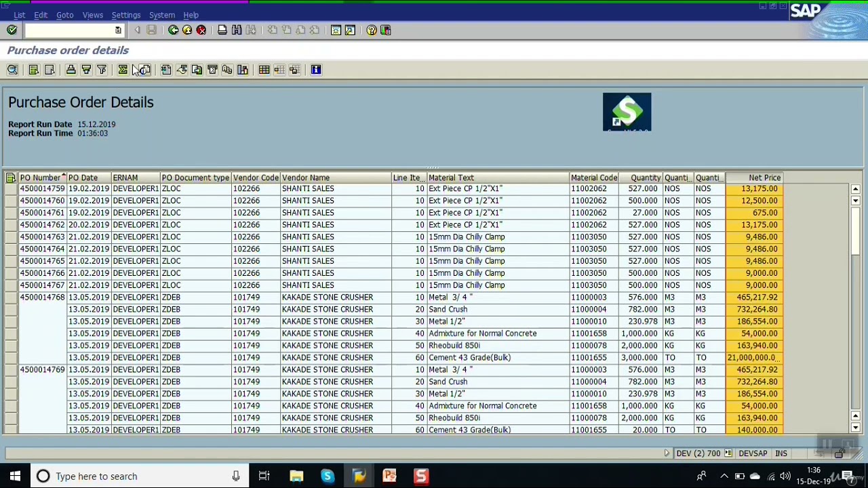This screenshot has width=868, height=488.
Task: Click the Print icon in standard toolbar
Action: click(x=222, y=30)
